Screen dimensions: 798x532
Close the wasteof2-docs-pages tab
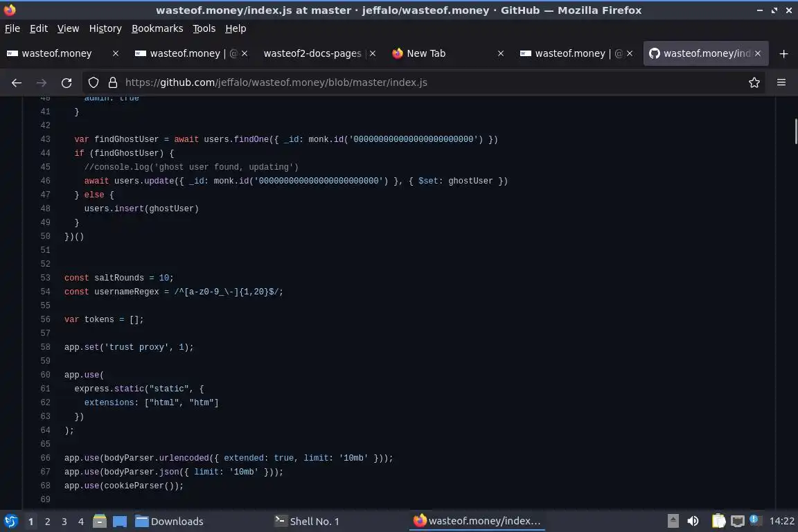click(x=373, y=53)
